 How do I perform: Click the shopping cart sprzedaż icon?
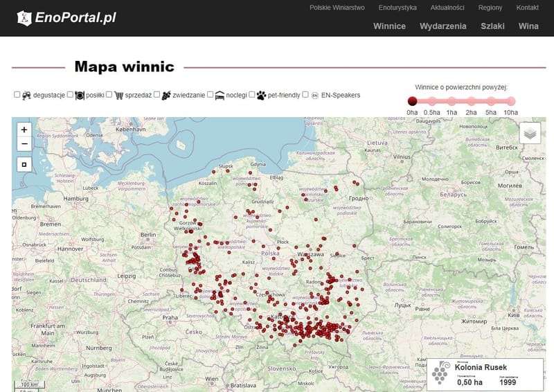(x=118, y=96)
